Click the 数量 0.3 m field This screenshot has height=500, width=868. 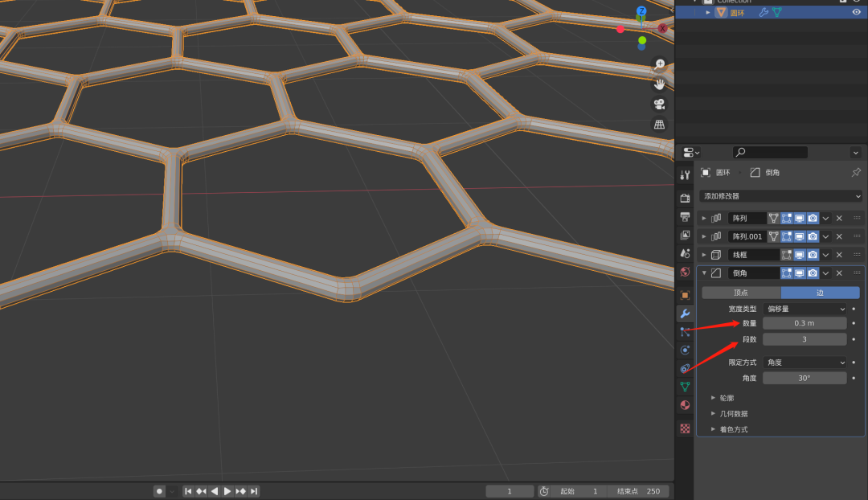tap(805, 323)
